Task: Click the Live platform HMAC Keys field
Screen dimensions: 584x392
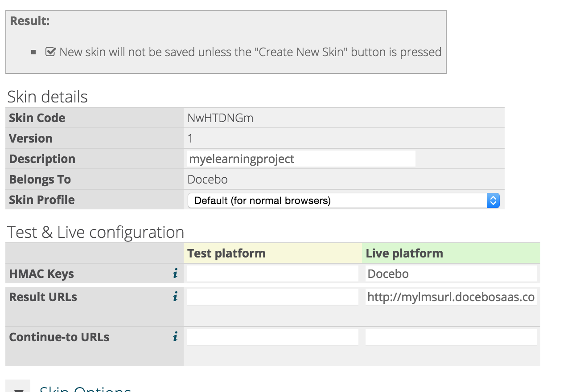Action: point(451,274)
